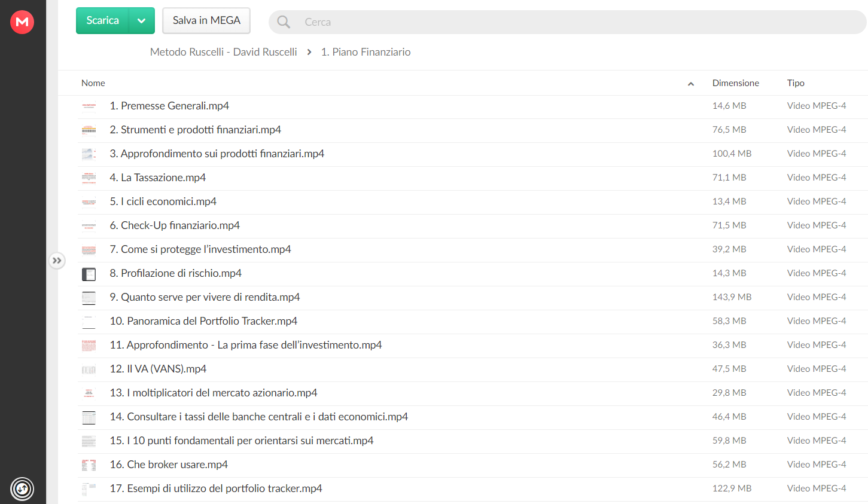
Task: Click the 14,6 MB size value
Action: pos(729,106)
